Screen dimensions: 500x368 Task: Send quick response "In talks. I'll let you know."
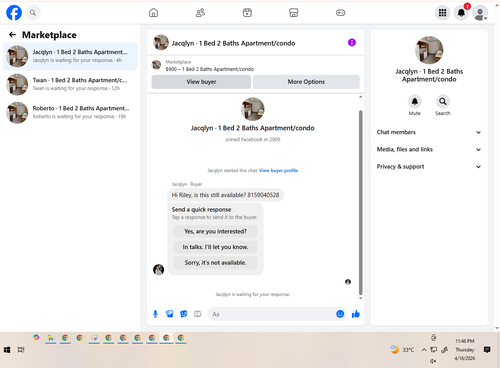(x=215, y=247)
